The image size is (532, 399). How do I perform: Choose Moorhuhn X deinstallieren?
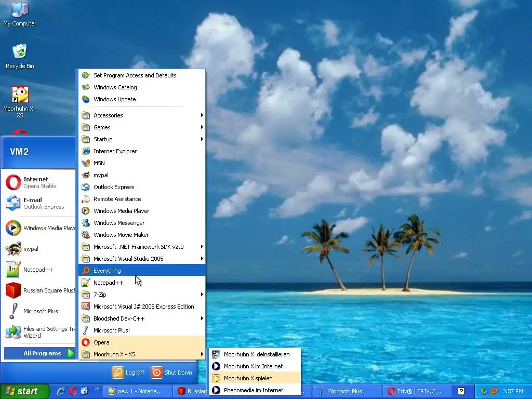point(255,354)
